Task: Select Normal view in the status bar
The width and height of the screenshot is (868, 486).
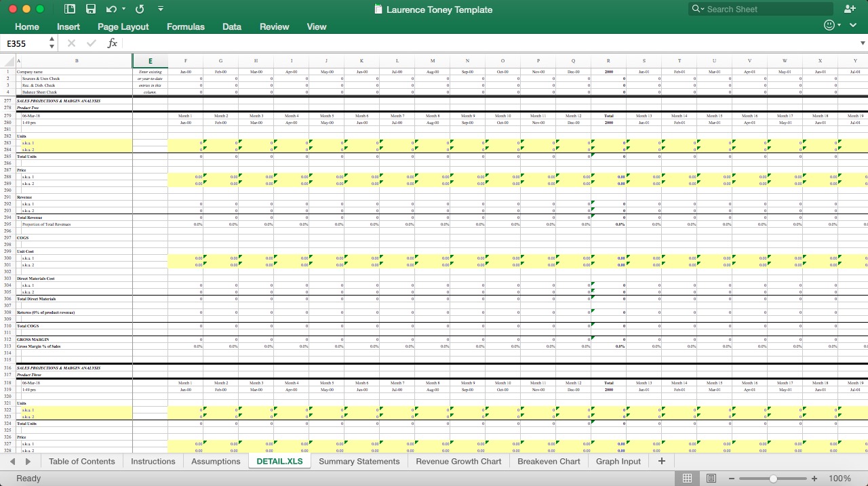Action: click(688, 478)
